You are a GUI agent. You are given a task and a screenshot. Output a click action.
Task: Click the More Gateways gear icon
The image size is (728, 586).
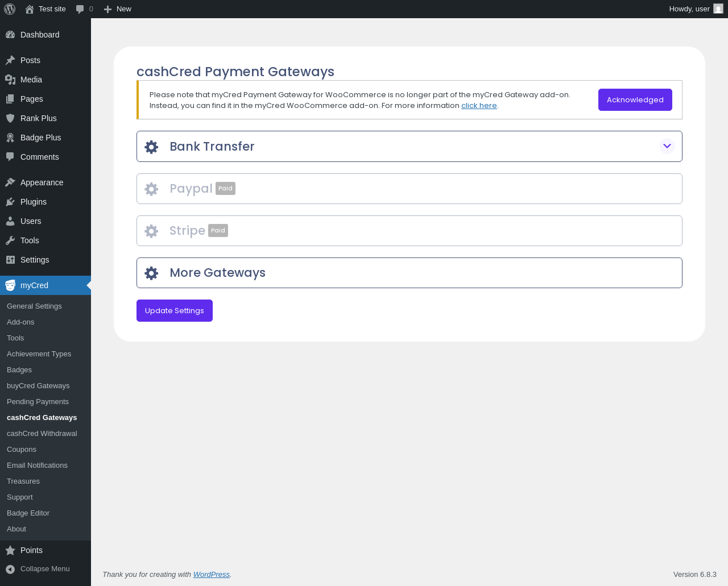point(151,273)
